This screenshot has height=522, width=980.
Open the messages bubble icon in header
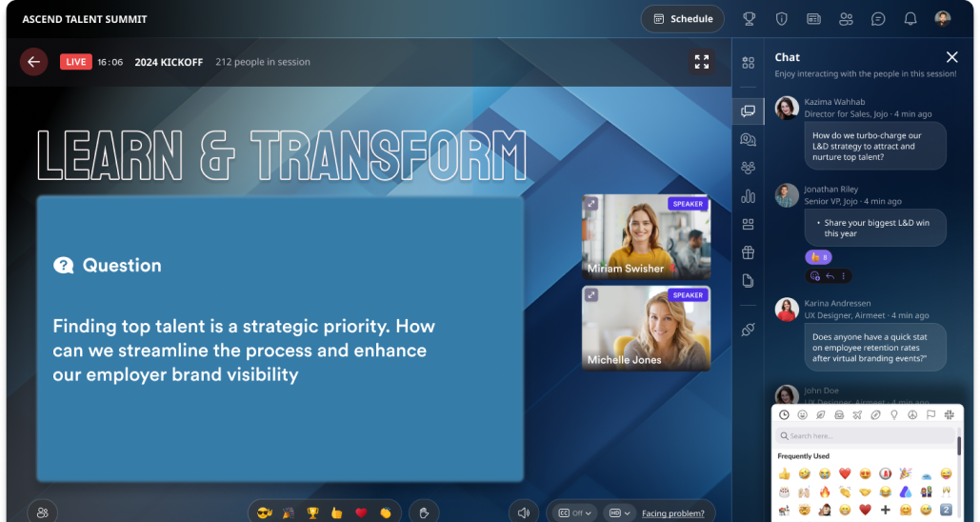(x=878, y=19)
